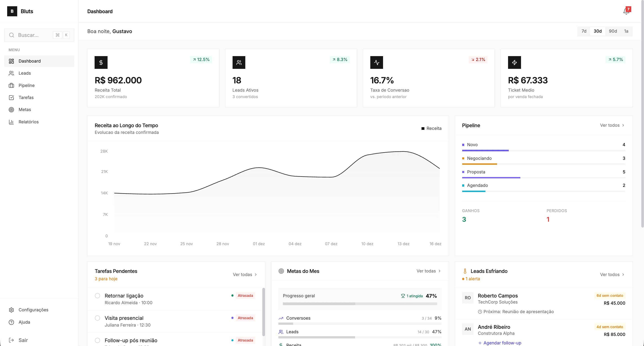The image size is (644, 346).
Task: Click Sair to log out
Action: [x=23, y=340]
